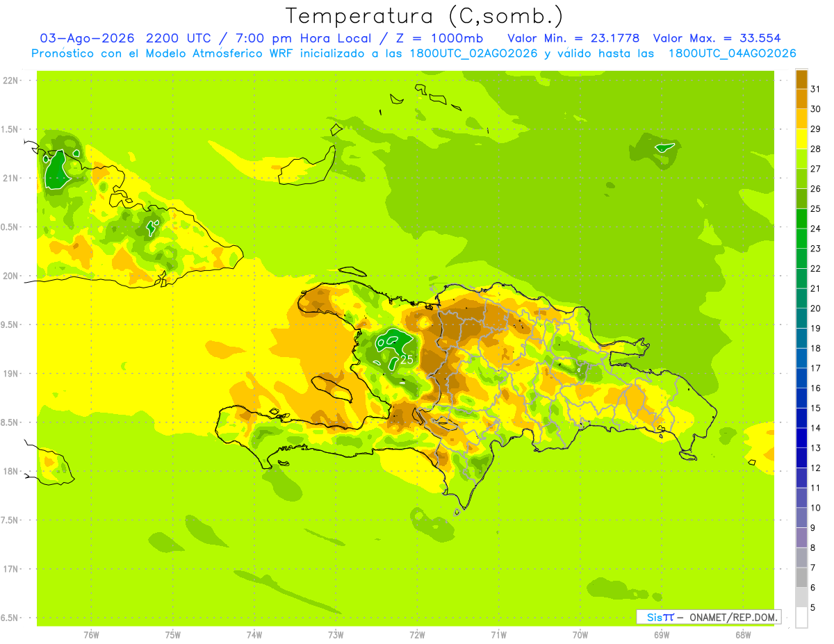
Task: Click the green swatch between 24 and 25
Action: pos(801,219)
